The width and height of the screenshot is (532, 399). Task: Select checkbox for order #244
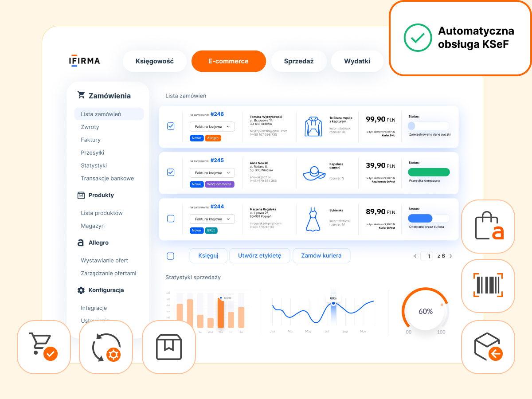click(x=170, y=218)
